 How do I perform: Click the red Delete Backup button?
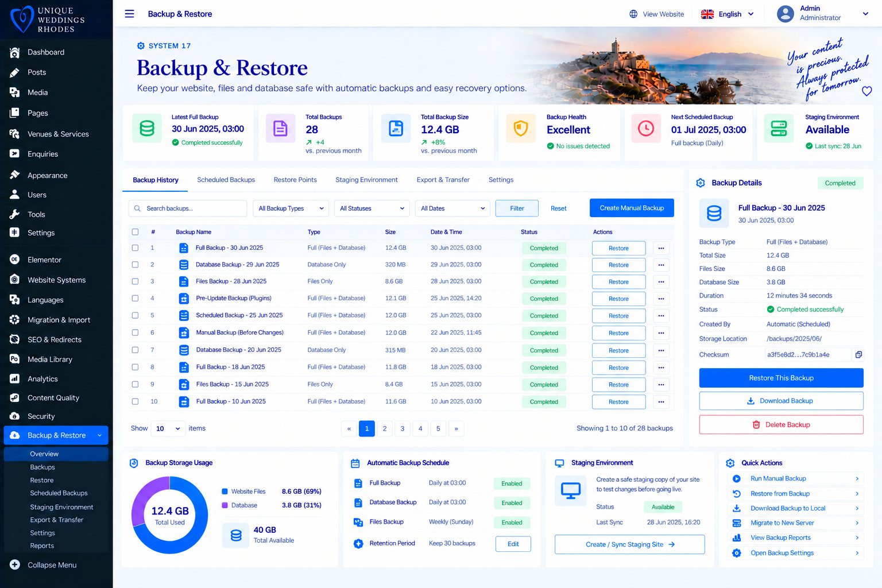coord(781,425)
